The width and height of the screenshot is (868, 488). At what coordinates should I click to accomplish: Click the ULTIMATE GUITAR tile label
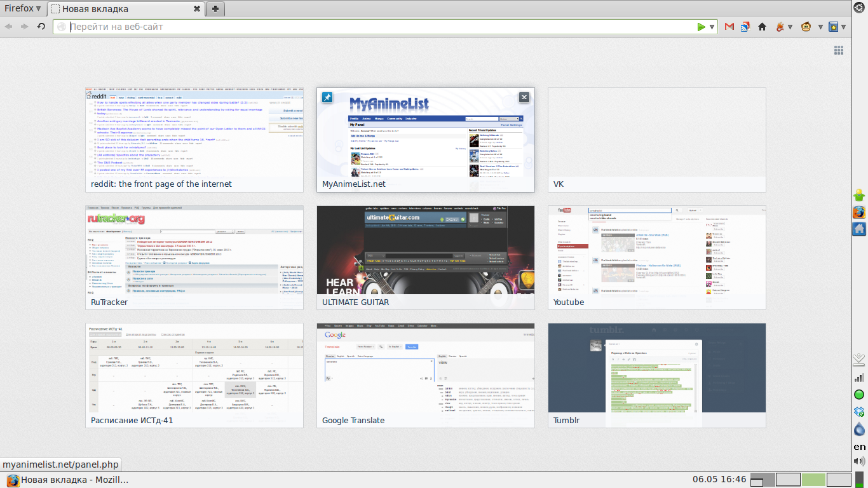point(356,302)
